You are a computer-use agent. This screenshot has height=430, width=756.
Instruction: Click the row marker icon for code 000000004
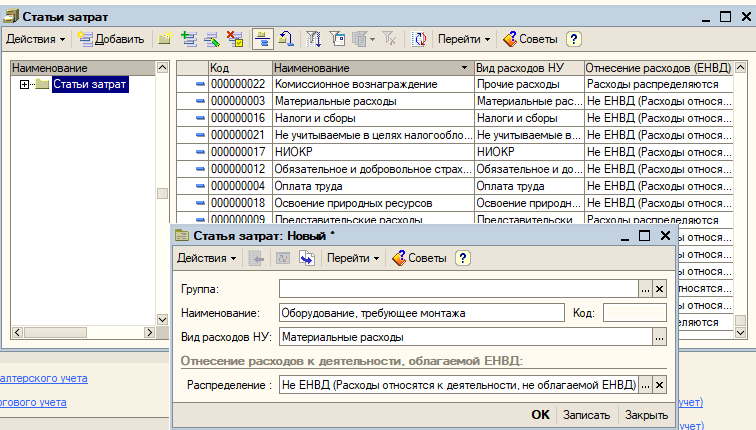200,186
